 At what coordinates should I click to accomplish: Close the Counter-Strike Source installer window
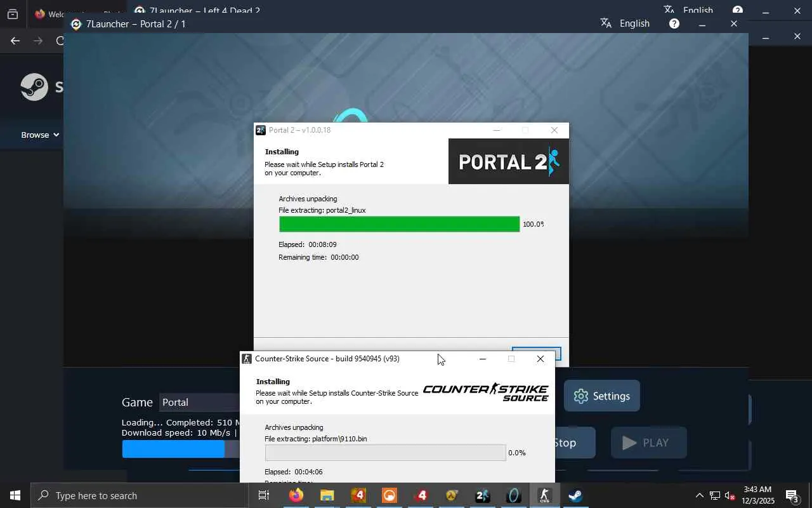pyautogui.click(x=540, y=359)
